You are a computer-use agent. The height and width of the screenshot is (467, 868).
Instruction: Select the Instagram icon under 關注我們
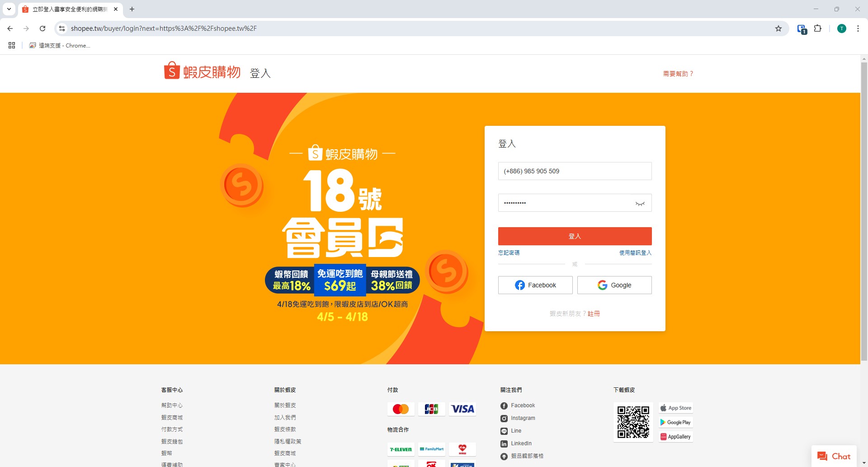click(504, 418)
